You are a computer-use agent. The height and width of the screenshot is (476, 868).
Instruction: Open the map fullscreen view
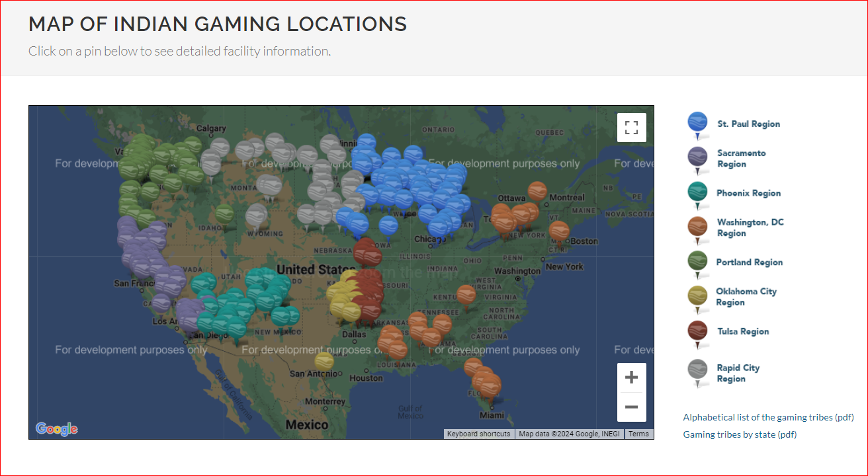631,127
